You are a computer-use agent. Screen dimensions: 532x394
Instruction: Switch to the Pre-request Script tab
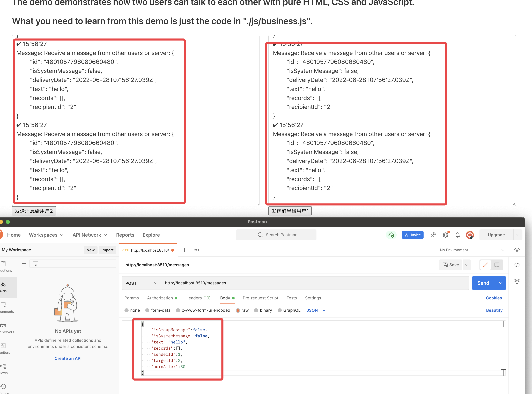coord(260,298)
